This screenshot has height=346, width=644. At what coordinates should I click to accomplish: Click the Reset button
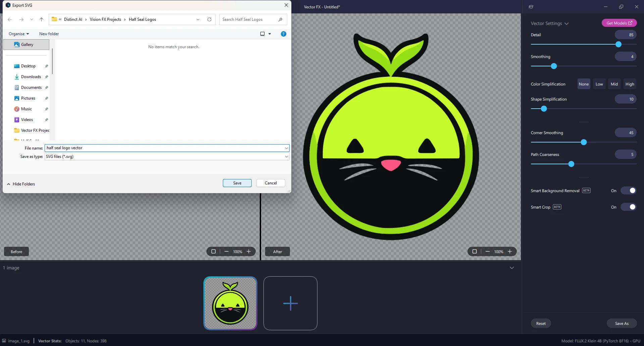pyautogui.click(x=541, y=324)
